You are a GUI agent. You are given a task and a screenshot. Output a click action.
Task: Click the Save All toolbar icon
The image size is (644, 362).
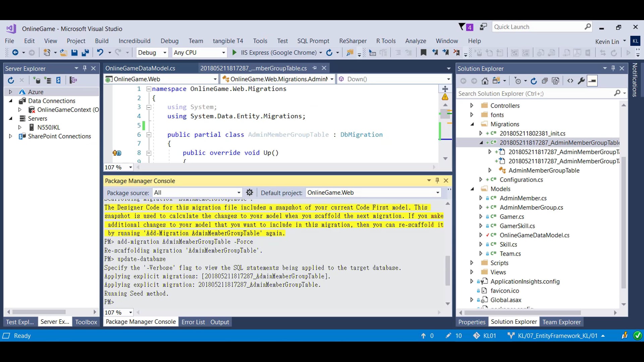(85, 53)
